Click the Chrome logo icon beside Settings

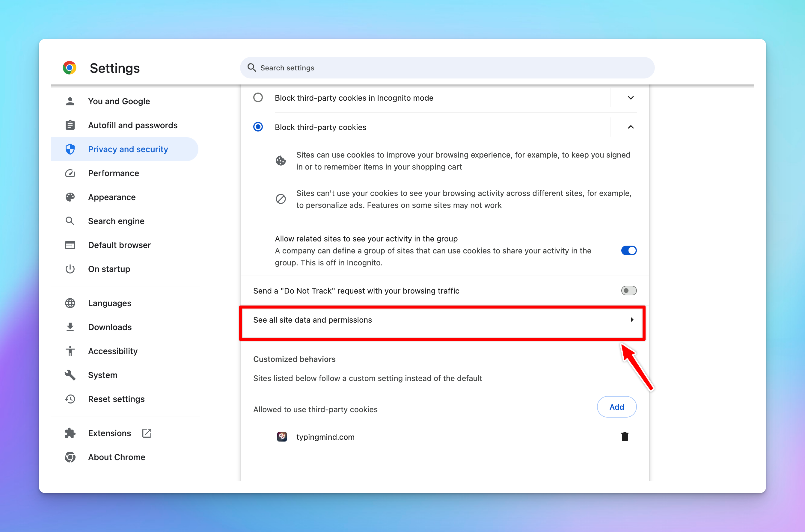tap(70, 68)
